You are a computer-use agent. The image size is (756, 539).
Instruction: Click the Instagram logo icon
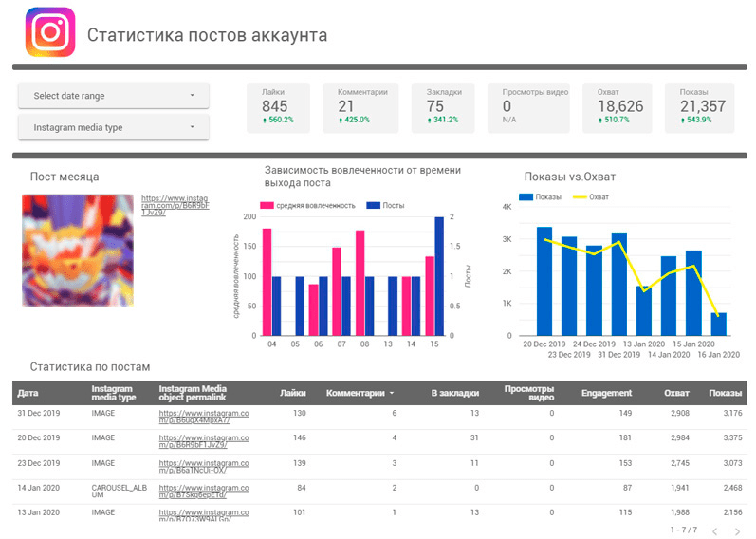[x=49, y=32]
